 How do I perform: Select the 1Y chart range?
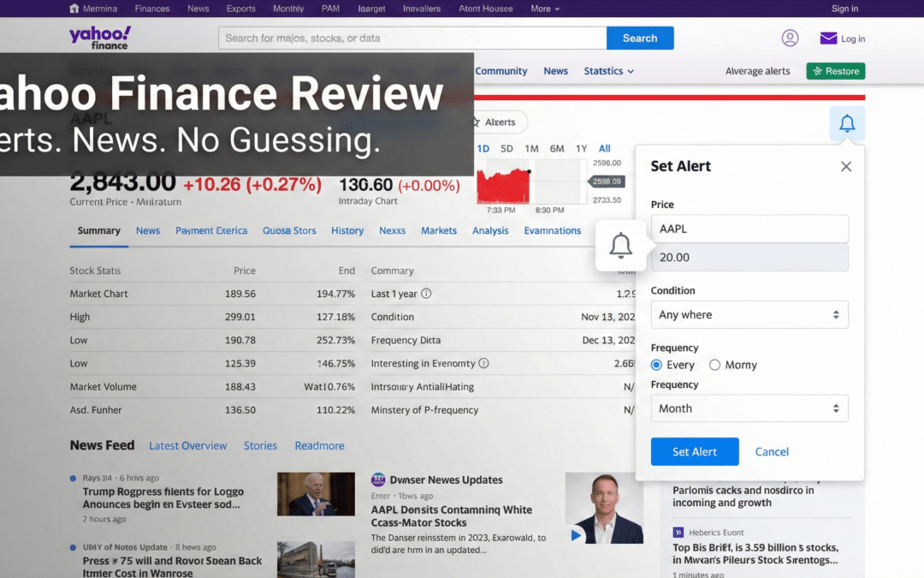pos(582,149)
